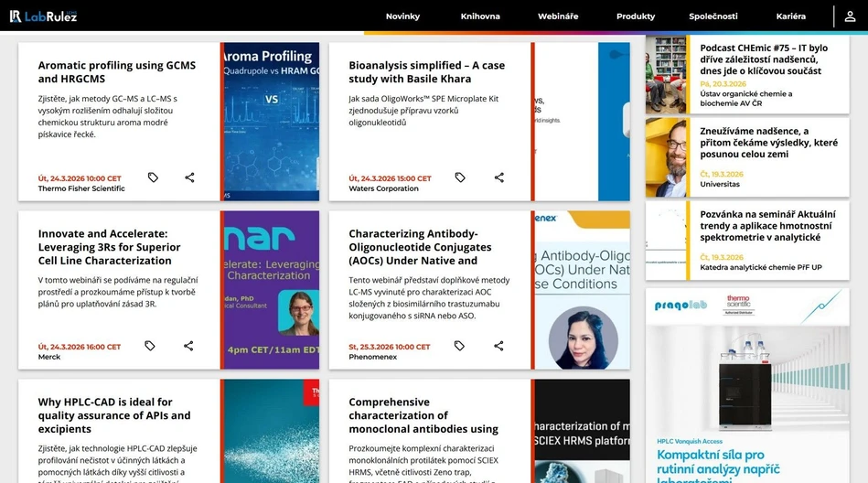
Task: Click the tag icon on Aromatic profiling card
Action: coord(153,177)
